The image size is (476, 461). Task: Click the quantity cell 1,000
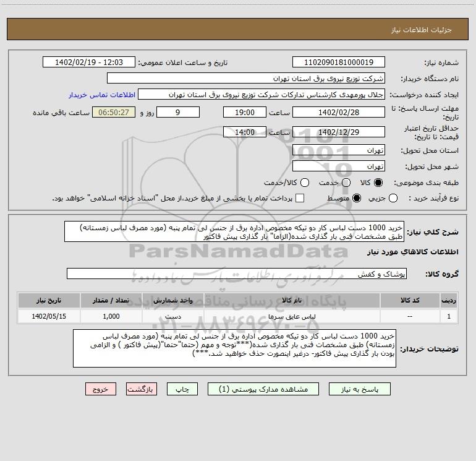(x=111, y=316)
